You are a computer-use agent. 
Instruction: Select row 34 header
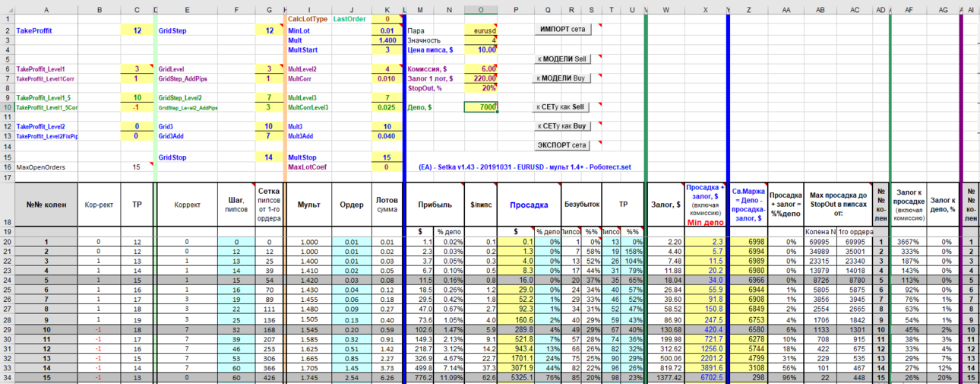pyautogui.click(x=7, y=378)
